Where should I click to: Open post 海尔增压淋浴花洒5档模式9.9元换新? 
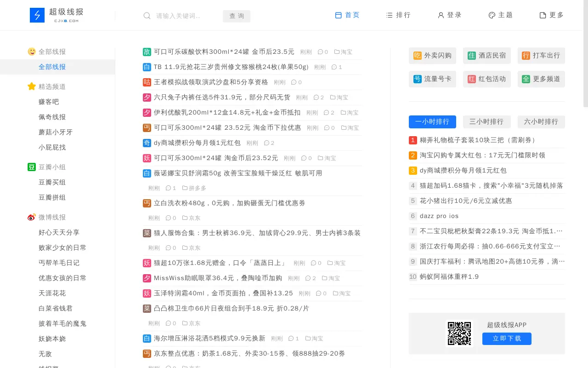209,339
